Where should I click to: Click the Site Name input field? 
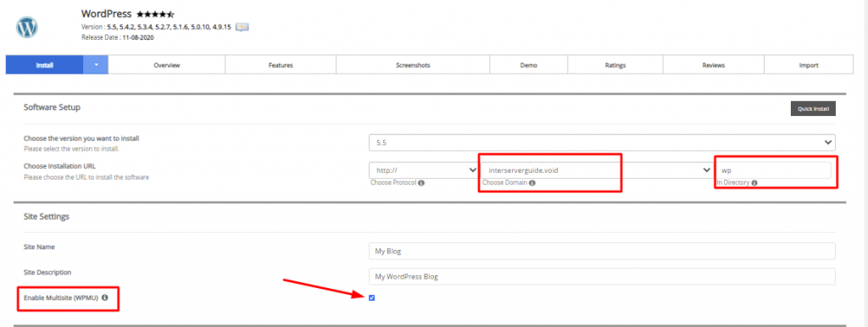(602, 251)
